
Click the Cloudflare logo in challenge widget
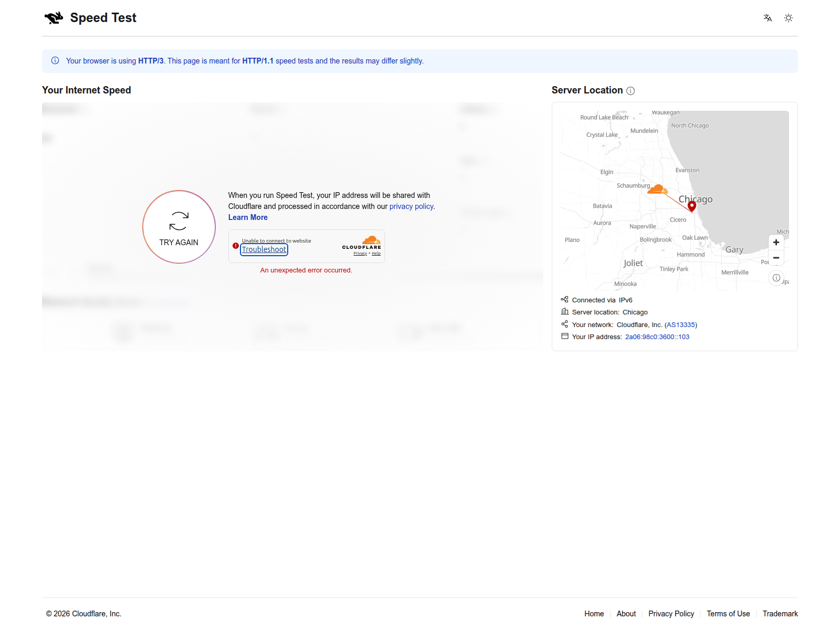click(x=362, y=243)
